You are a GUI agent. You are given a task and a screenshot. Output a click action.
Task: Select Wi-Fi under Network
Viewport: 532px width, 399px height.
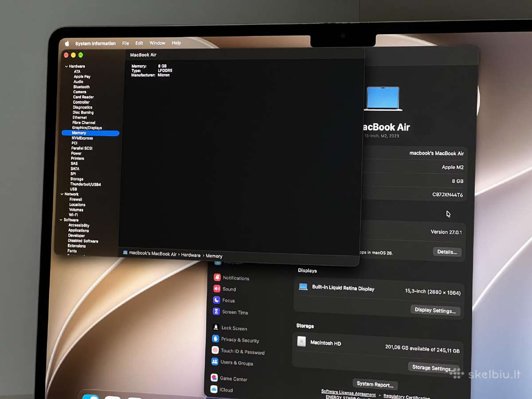pyautogui.click(x=74, y=215)
